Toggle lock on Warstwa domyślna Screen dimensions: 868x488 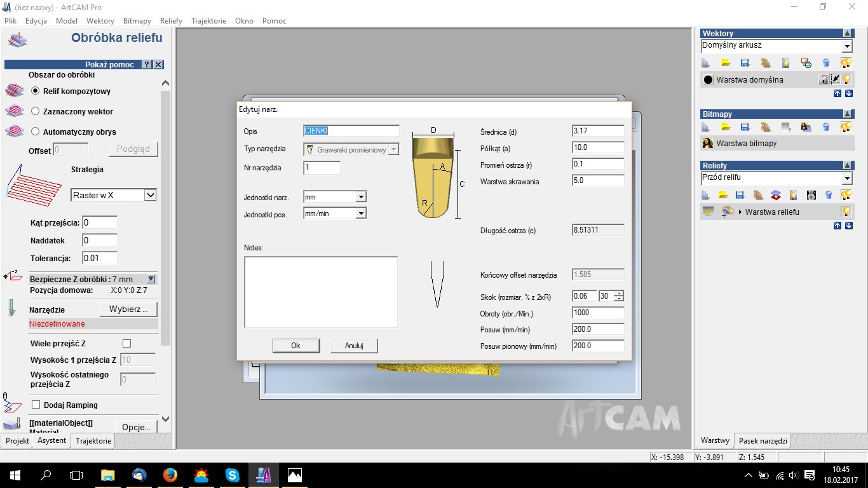(824, 79)
